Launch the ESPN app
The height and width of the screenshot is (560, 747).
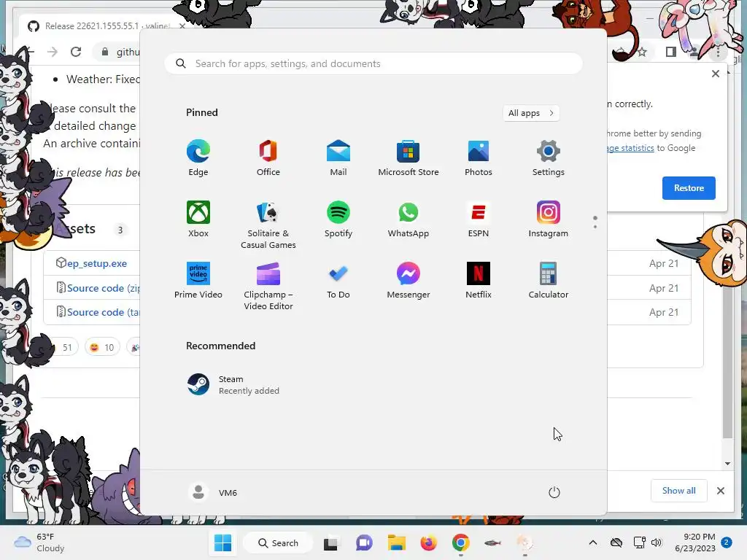tap(479, 219)
